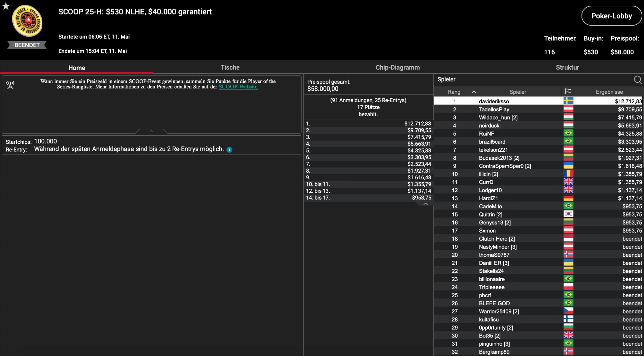Toggle Rang column sort arrow
This screenshot has width=644, height=356.
[x=474, y=92]
